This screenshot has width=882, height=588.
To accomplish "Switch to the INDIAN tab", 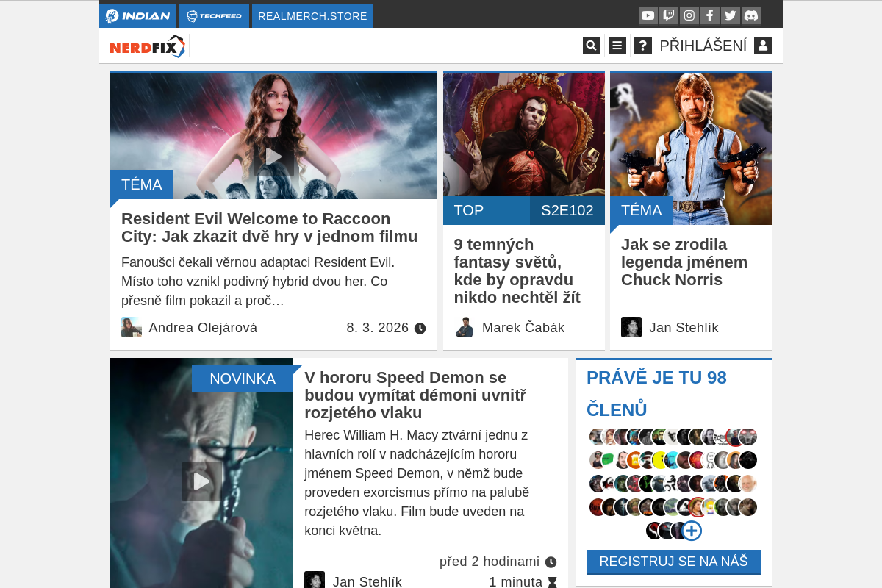I will click(137, 16).
